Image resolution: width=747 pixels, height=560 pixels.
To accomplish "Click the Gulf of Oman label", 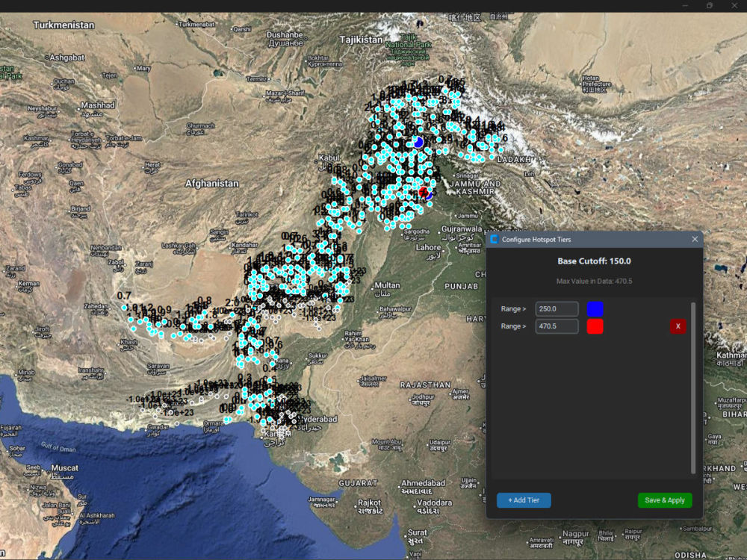I will [58, 447].
